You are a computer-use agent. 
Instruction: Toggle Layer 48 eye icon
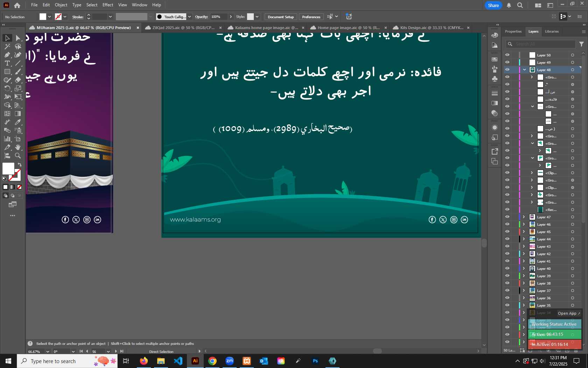pyautogui.click(x=507, y=70)
